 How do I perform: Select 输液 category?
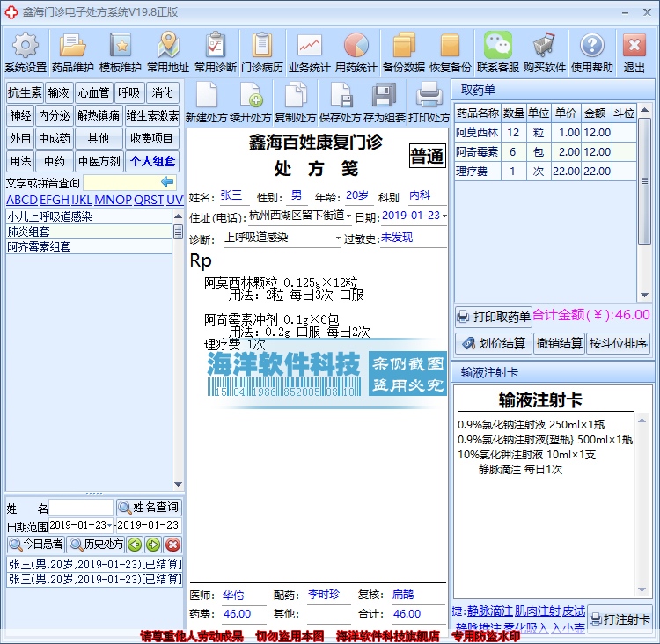[58, 92]
